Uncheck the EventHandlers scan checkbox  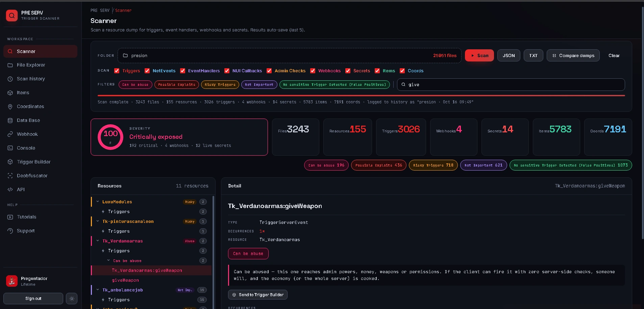tap(182, 71)
